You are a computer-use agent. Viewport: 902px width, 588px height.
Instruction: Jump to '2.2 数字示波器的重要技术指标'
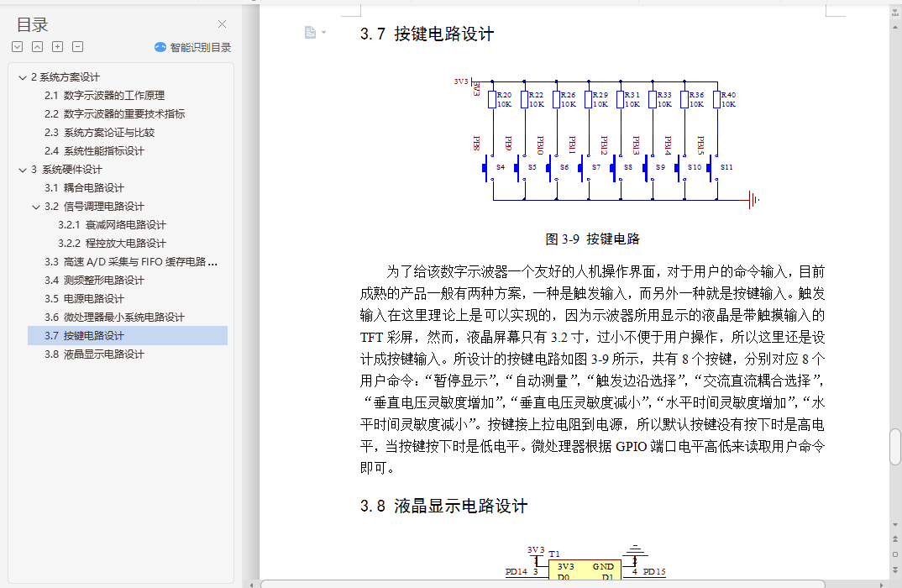[115, 114]
